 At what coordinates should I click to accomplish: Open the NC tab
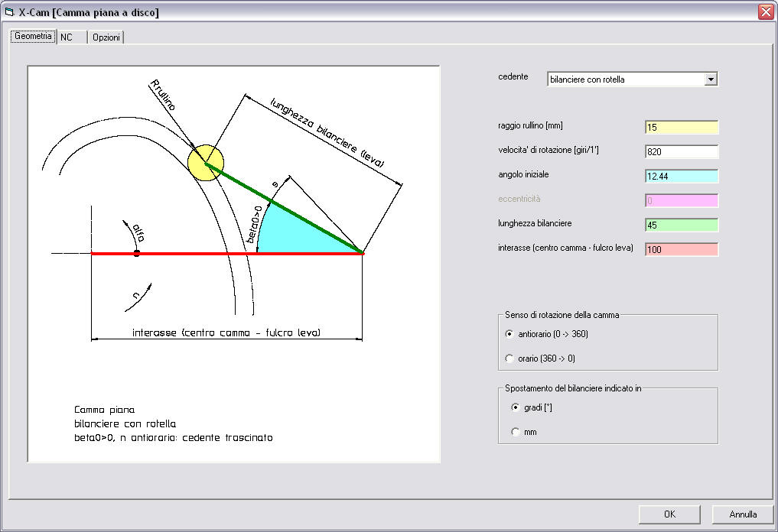coord(72,37)
